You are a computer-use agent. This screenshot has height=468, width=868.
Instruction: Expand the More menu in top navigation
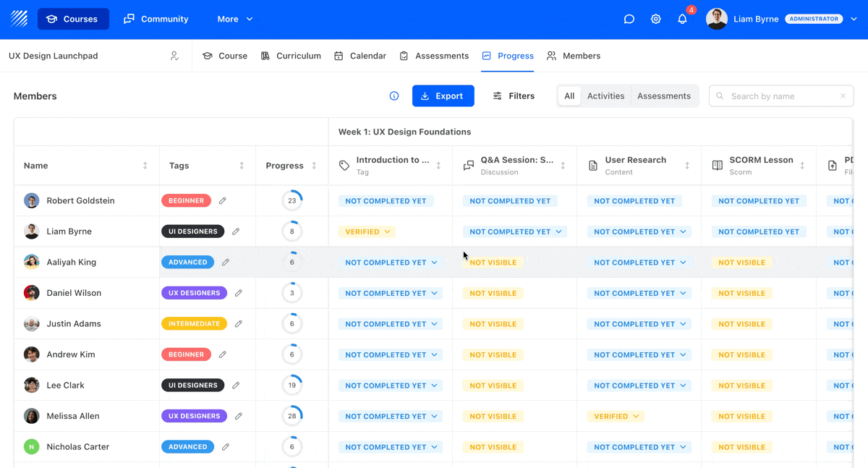[235, 20]
